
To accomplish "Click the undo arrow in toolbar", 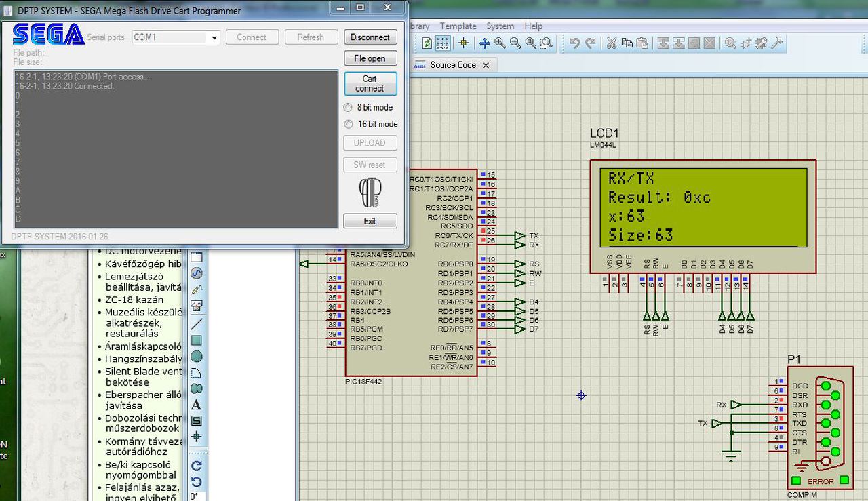I will (574, 43).
